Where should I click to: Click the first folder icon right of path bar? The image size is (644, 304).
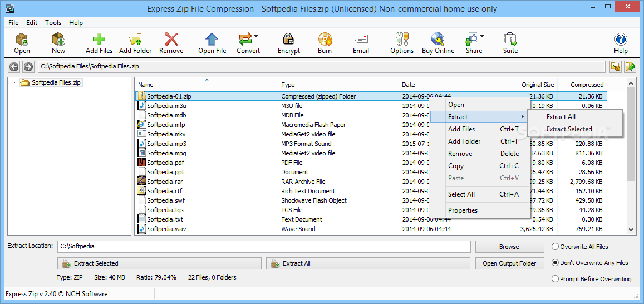(x=615, y=67)
